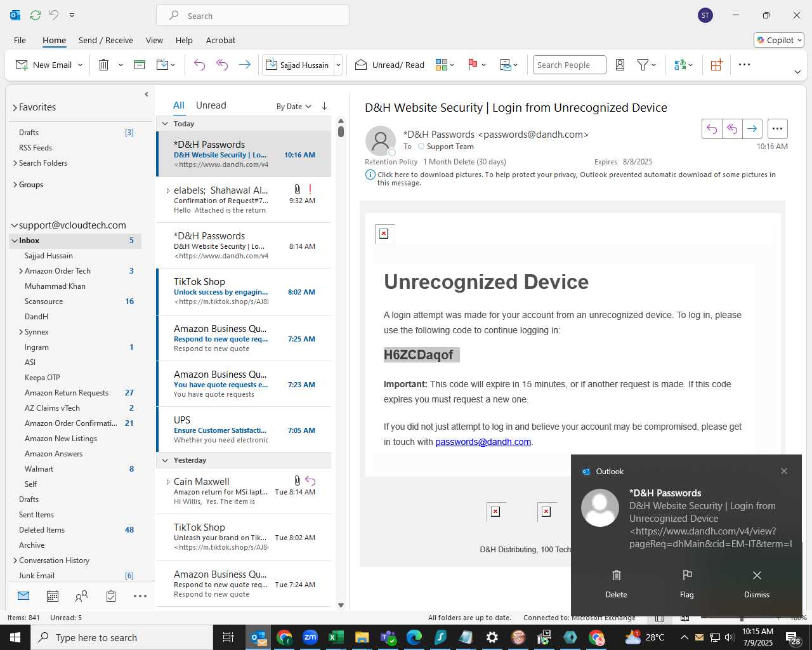The width and height of the screenshot is (812, 650).
Task: Open the Send / Receive ribbon tab
Action: [x=106, y=40]
